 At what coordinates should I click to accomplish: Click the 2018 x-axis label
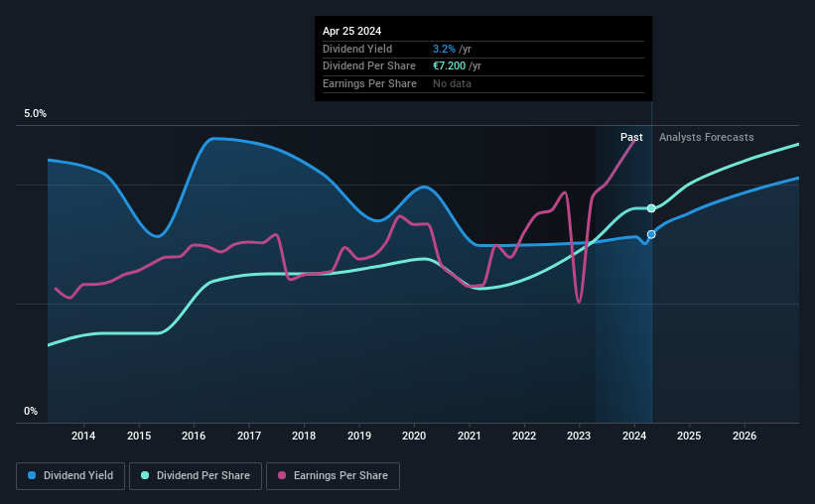pyautogui.click(x=304, y=436)
